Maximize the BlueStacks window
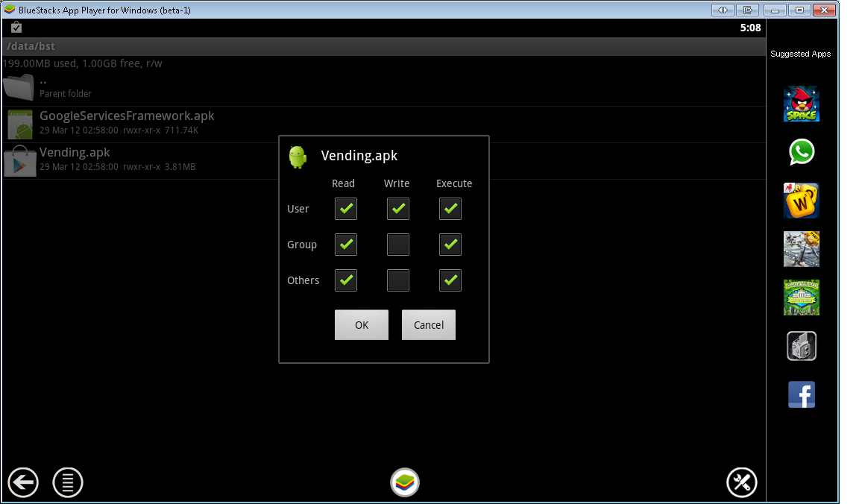Viewport: 859px width, 504px height. point(800,10)
